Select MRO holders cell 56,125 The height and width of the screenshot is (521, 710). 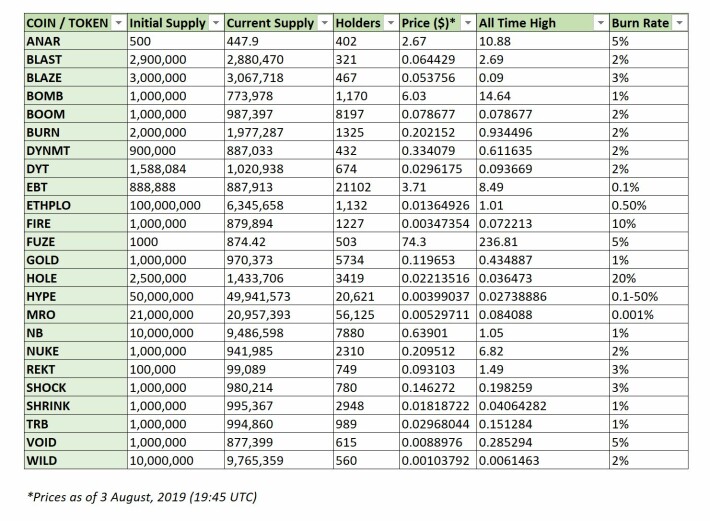pos(366,315)
